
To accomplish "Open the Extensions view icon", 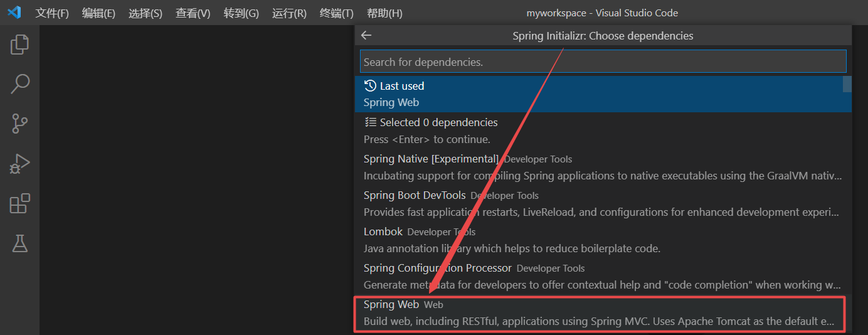I will 19,203.
